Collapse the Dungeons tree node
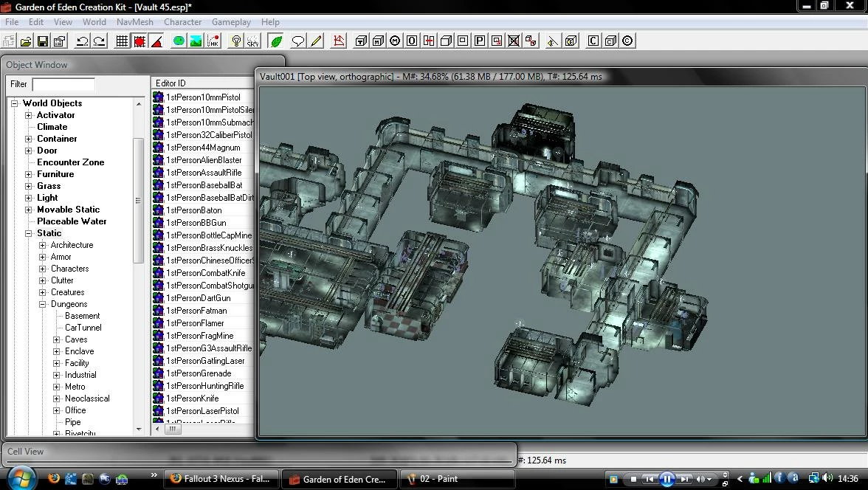Screen dimensions: 868x490 tap(43, 304)
